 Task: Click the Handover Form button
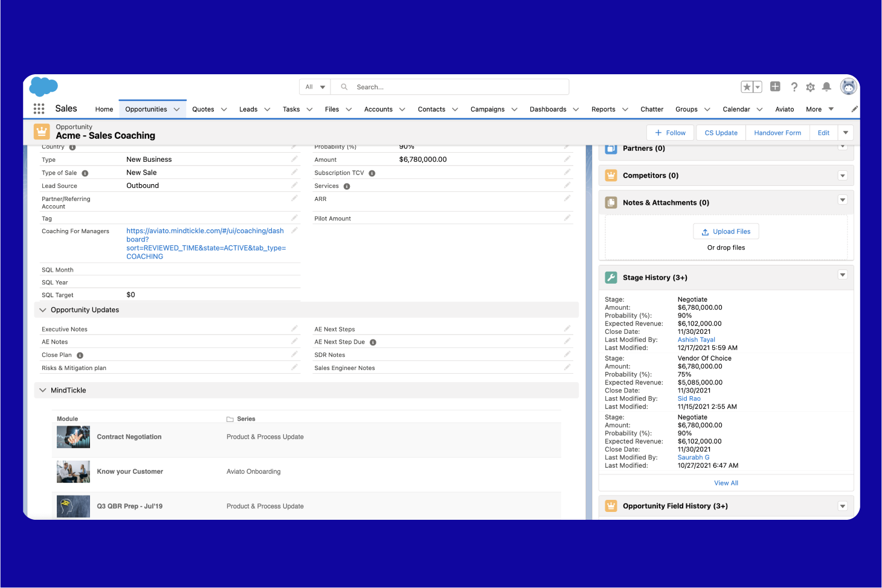(x=777, y=133)
